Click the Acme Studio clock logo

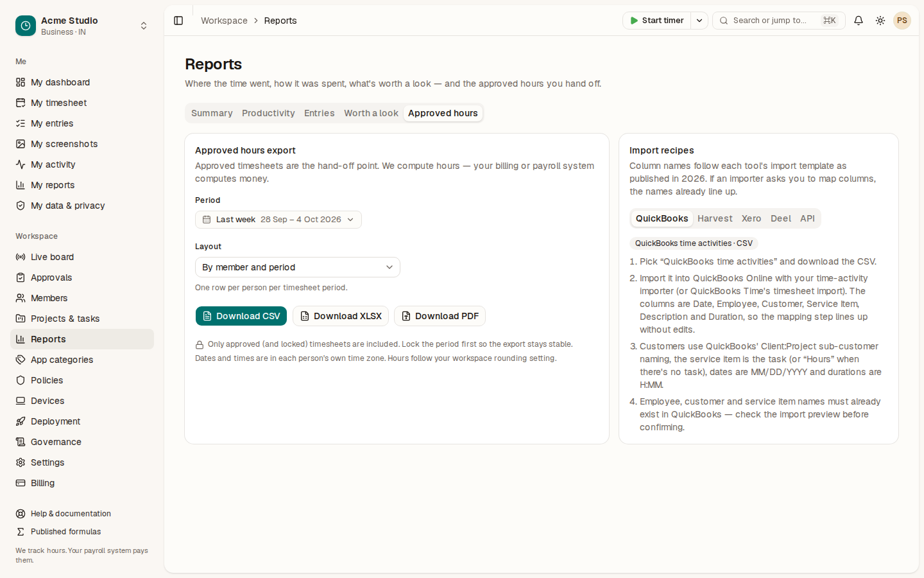26,26
